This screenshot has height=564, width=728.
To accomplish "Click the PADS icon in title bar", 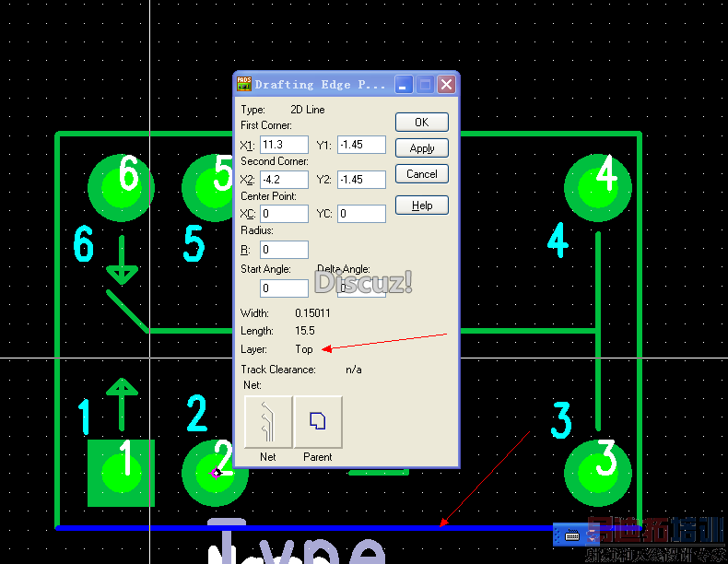I will pos(244,84).
